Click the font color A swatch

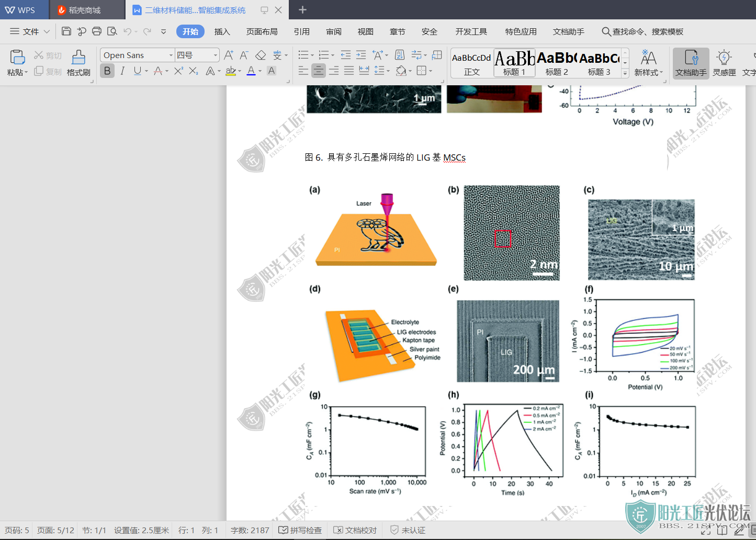coord(251,71)
